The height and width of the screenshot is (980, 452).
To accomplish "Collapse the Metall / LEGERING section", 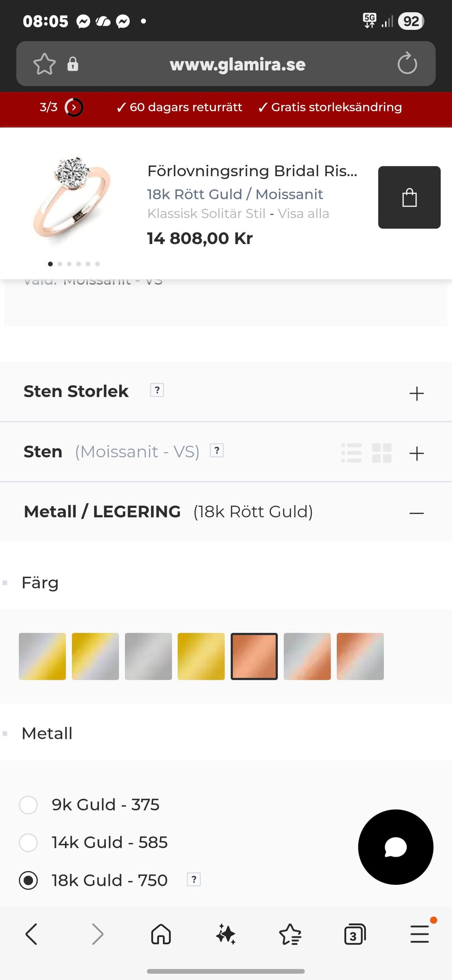I will click(417, 513).
